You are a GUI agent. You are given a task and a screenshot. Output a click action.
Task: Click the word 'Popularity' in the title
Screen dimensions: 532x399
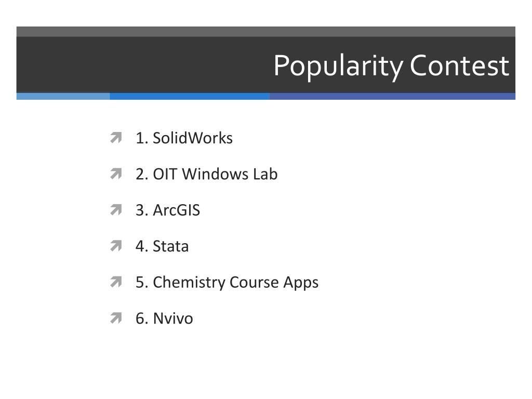coord(338,66)
